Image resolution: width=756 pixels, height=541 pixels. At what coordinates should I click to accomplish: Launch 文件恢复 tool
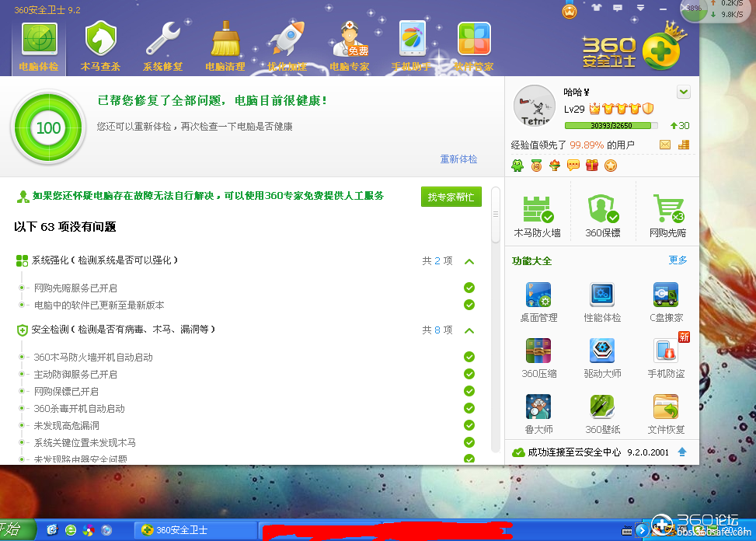pyautogui.click(x=666, y=414)
